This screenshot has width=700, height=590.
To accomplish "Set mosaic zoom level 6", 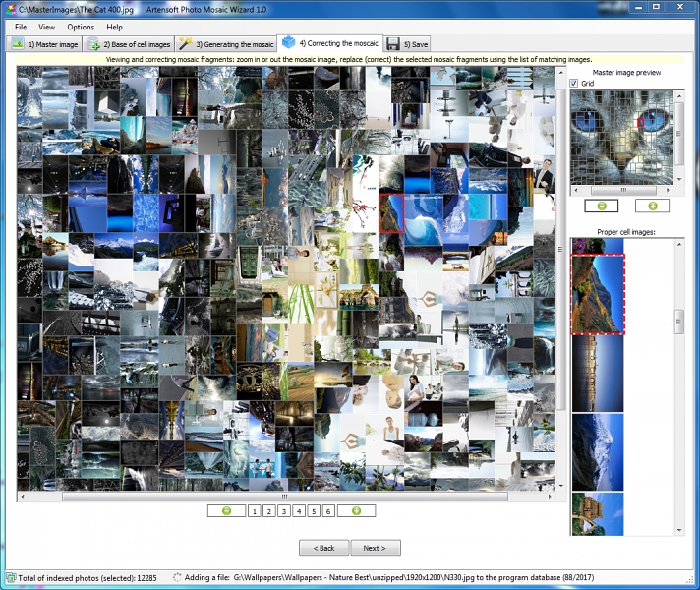I will 328,511.
